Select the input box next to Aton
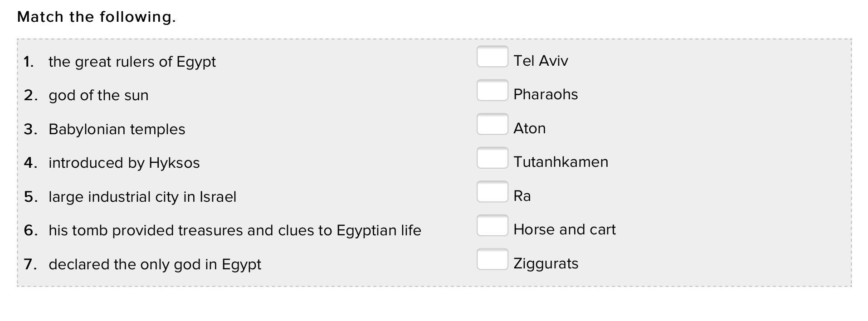This screenshot has width=868, height=321. pos(492,124)
